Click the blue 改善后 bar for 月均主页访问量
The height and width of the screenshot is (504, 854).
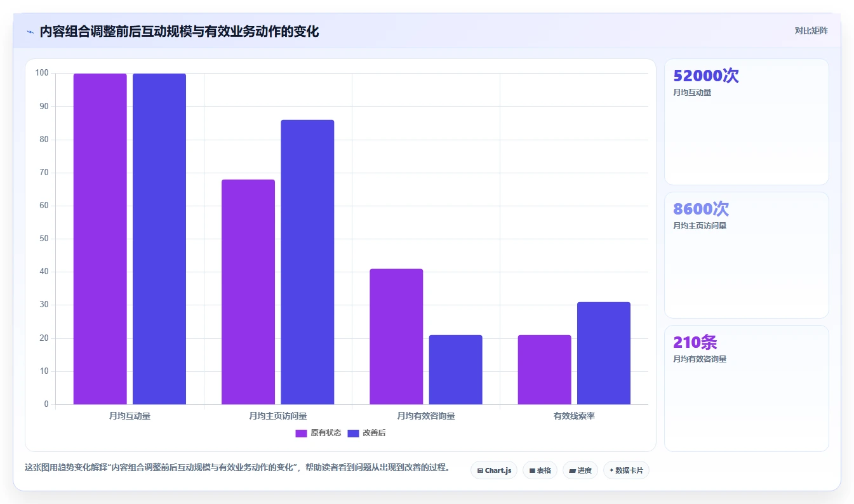click(x=307, y=262)
